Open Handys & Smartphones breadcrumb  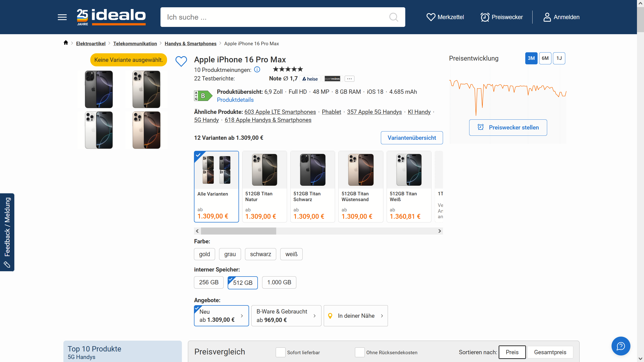(190, 43)
